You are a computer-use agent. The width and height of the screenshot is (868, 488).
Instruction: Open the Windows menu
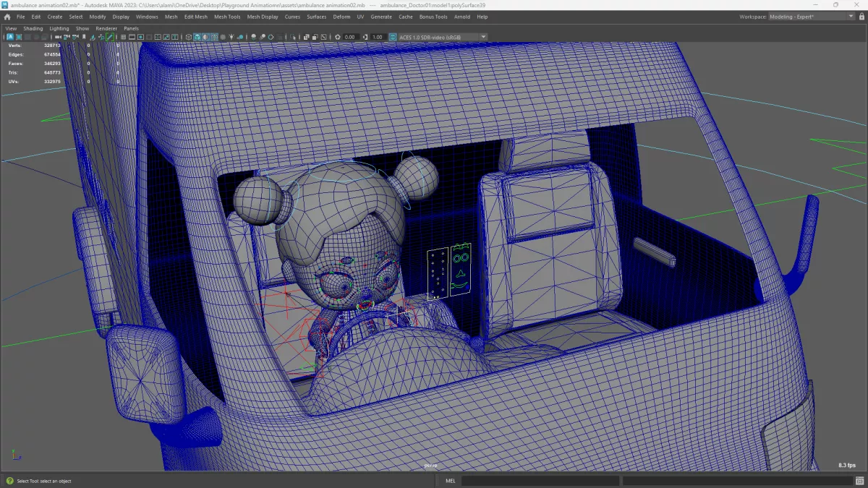click(147, 17)
